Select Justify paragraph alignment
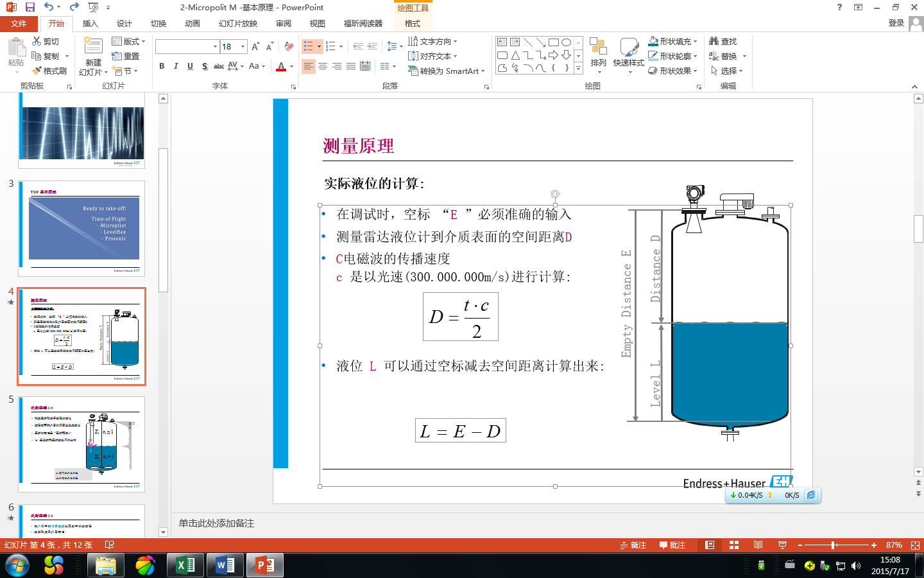The height and width of the screenshot is (578, 924). 351,66
